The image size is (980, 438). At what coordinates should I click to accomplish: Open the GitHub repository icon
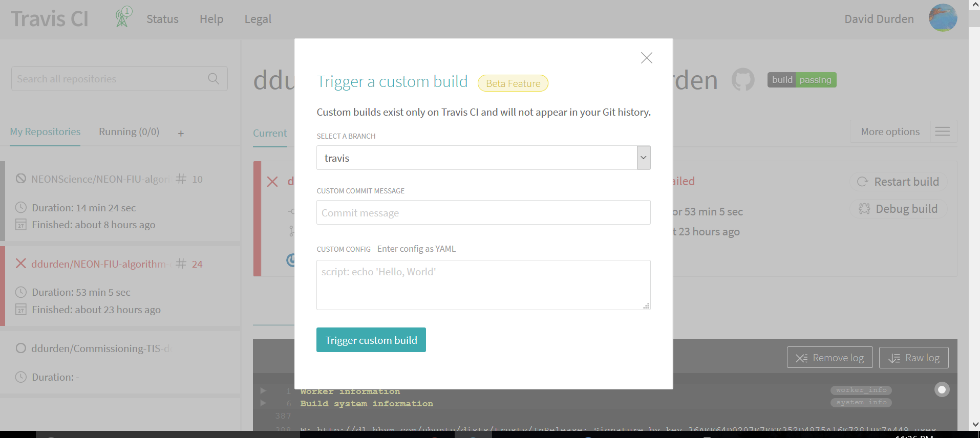tap(743, 80)
